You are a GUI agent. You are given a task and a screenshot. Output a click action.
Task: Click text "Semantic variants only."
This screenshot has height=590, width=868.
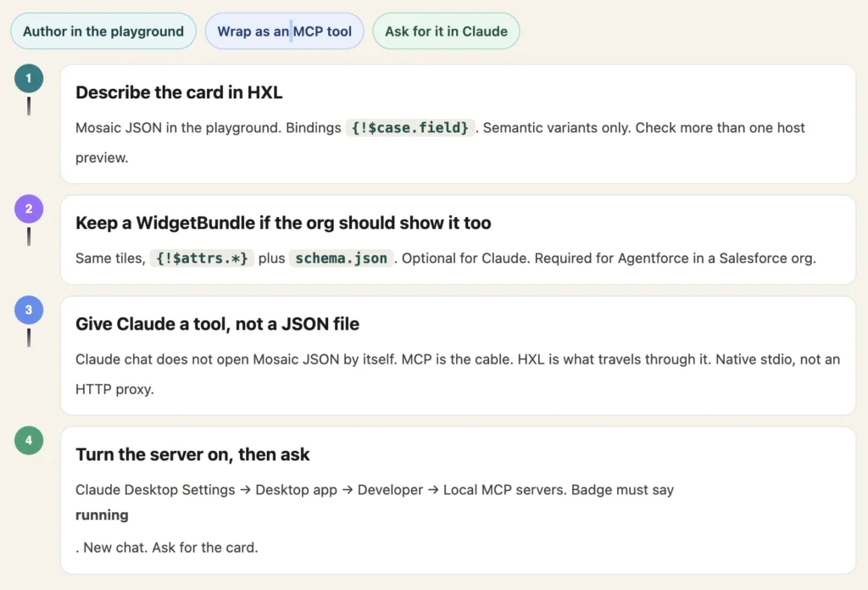click(x=557, y=128)
